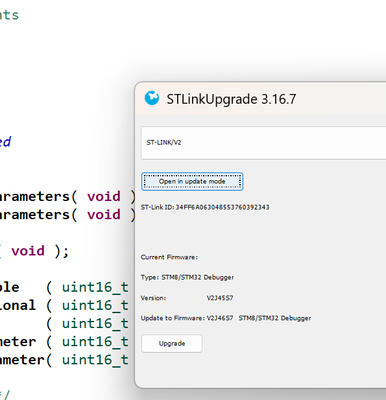
Task: Click the 'Version:' label
Action: [x=153, y=298]
